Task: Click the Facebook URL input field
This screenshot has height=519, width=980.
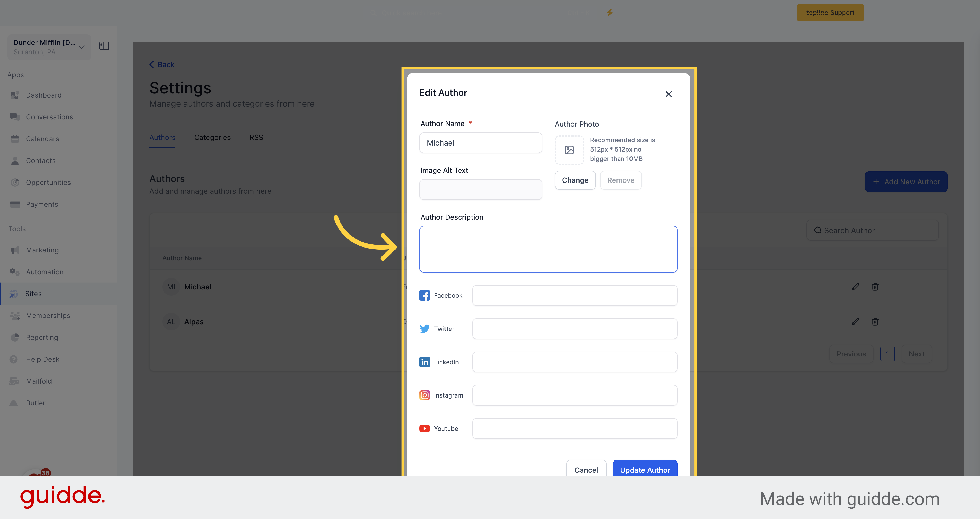Action: pos(575,295)
